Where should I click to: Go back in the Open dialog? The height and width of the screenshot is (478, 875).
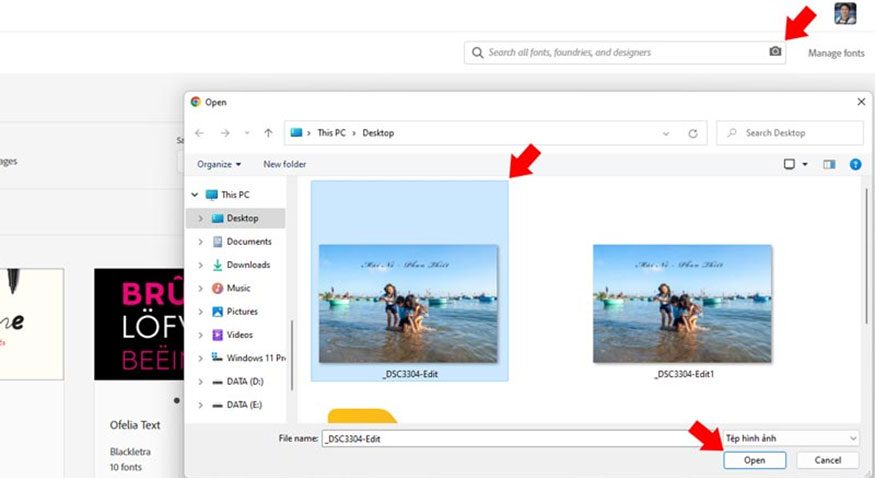pyautogui.click(x=199, y=133)
